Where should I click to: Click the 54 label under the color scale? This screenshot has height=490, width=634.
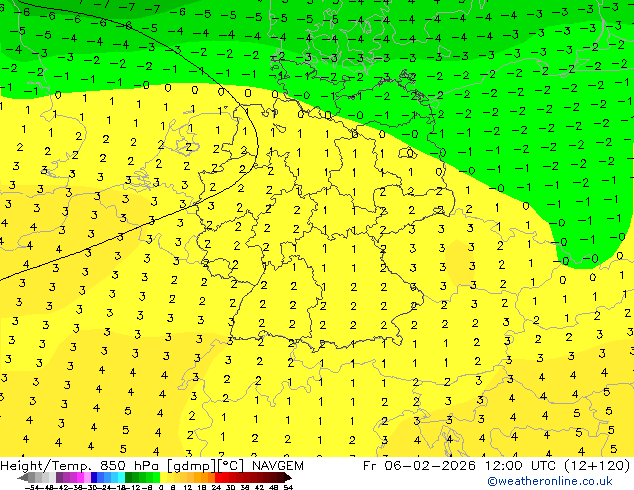tap(288, 487)
